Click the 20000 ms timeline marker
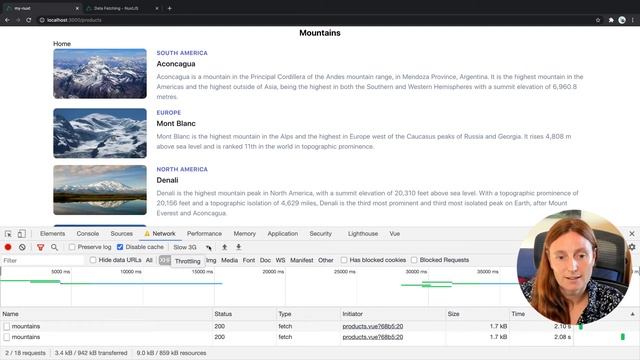This screenshot has height=360, width=640. (273, 271)
